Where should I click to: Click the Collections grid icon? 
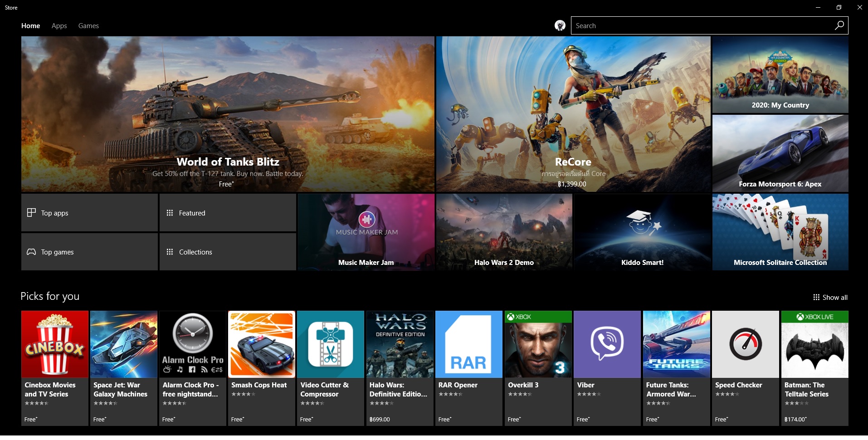170,252
